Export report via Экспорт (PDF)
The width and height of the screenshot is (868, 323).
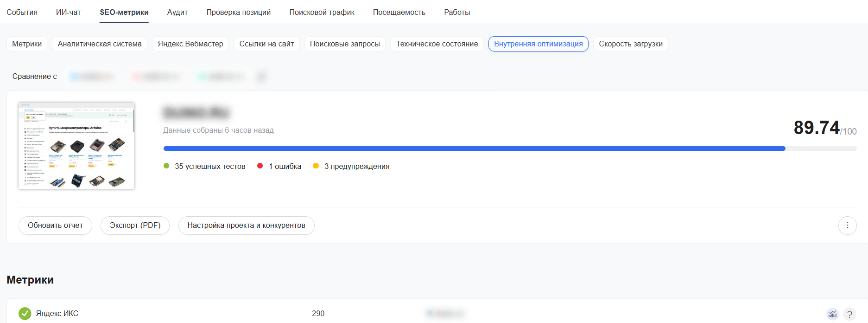click(x=135, y=226)
